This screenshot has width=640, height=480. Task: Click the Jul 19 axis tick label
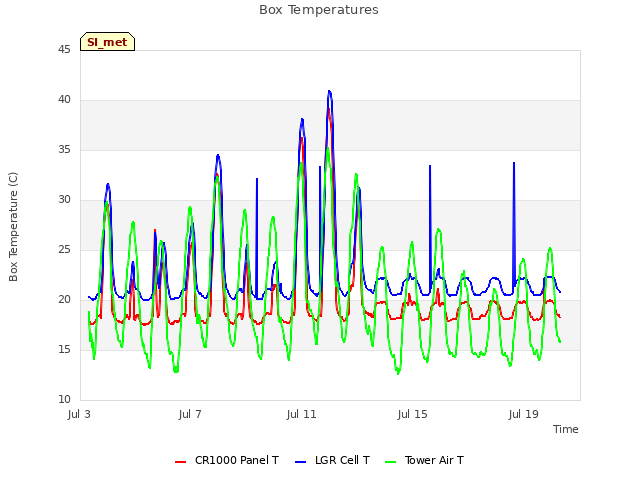[x=524, y=414]
